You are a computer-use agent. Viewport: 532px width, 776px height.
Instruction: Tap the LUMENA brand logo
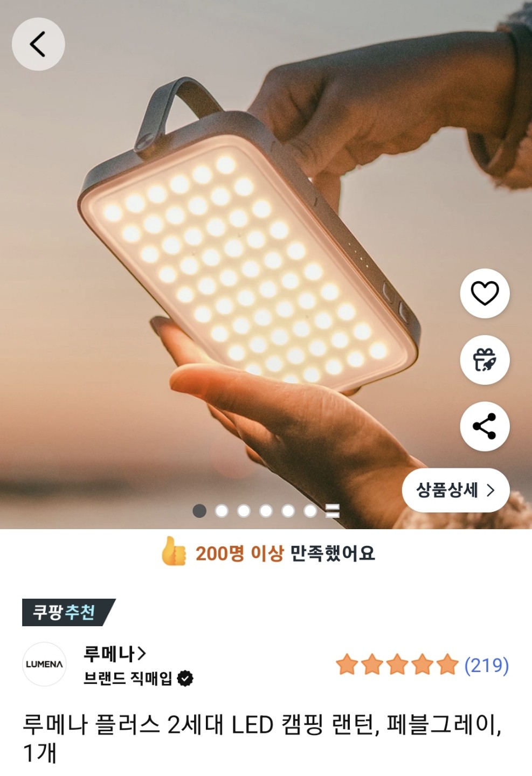point(44,664)
